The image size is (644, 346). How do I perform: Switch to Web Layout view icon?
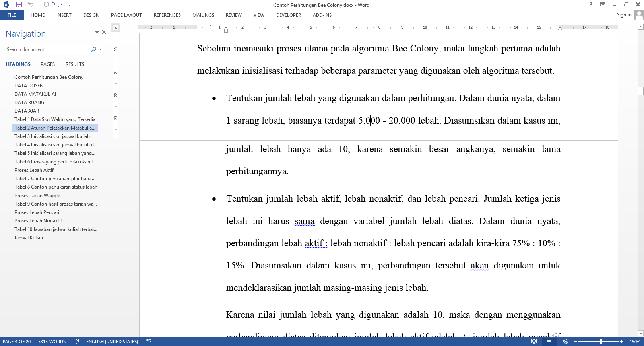click(564, 342)
